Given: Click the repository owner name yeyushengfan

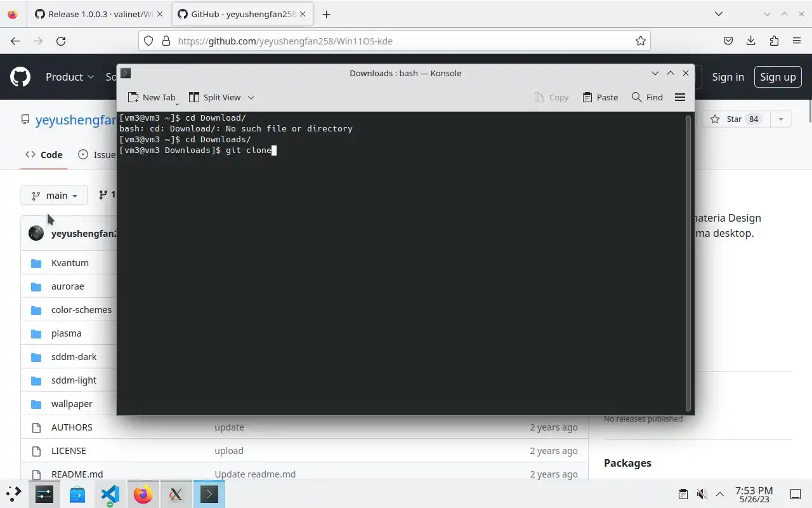Looking at the screenshot, I should tap(76, 119).
